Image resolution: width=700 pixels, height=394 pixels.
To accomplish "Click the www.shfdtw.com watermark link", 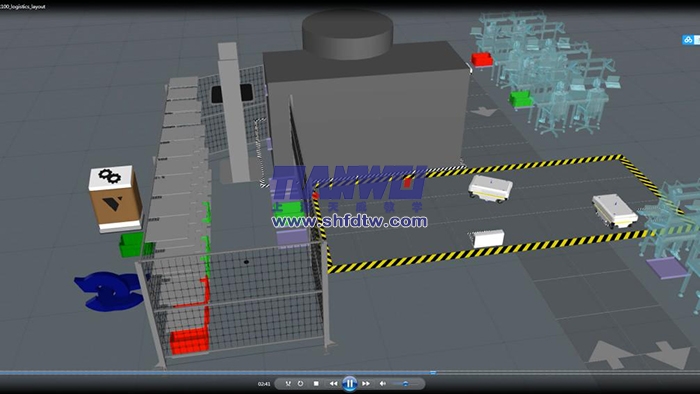I will click(350, 221).
